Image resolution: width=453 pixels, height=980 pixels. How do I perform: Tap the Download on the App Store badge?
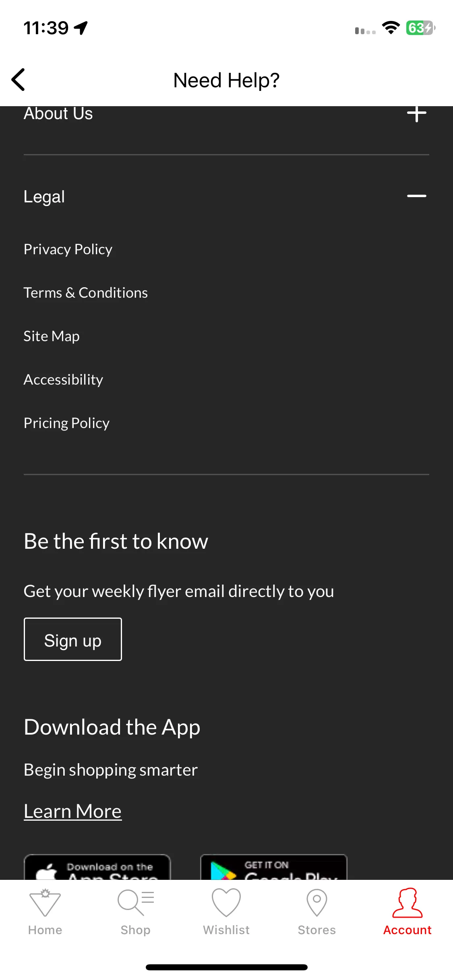point(97,867)
